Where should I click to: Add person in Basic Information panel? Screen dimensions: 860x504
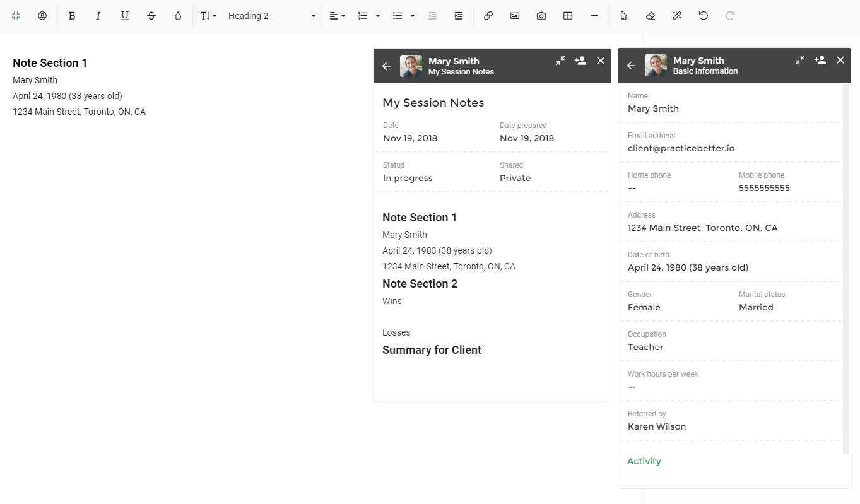(x=820, y=60)
